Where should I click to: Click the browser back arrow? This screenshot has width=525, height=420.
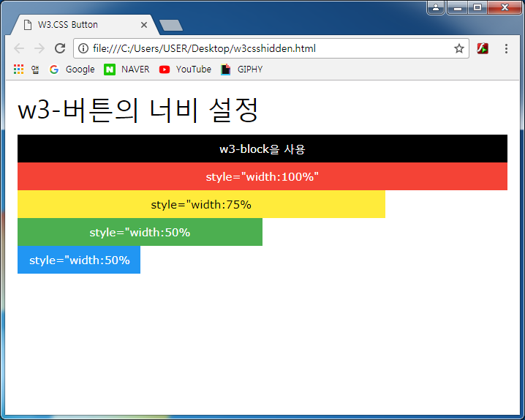19,48
